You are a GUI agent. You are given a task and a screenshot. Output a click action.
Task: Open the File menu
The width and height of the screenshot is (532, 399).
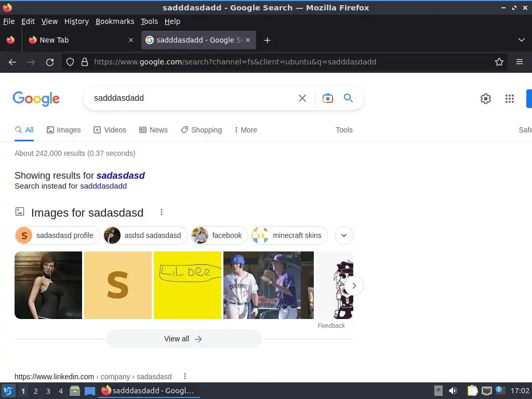(x=9, y=21)
